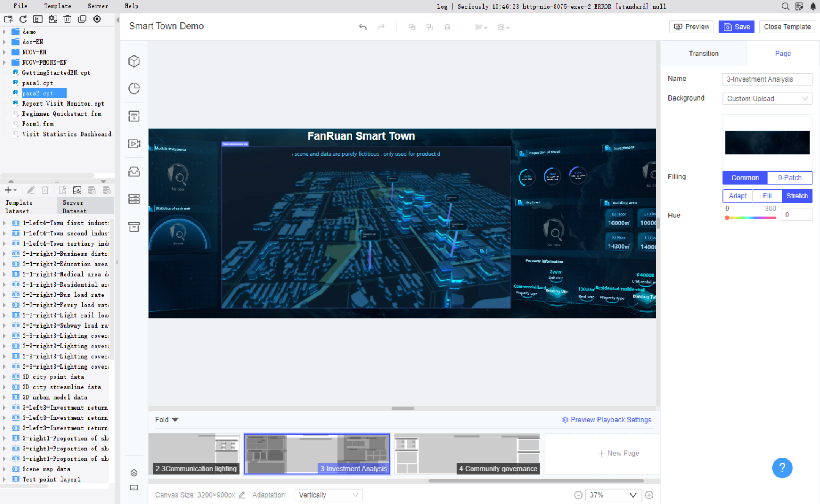Open the layers stack icon at sidebar bottom
Viewport: 820px width, 504px height.
(x=134, y=472)
